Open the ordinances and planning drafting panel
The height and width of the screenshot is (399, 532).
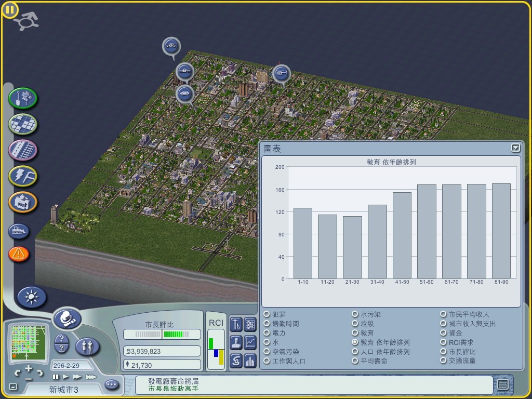coord(236,324)
